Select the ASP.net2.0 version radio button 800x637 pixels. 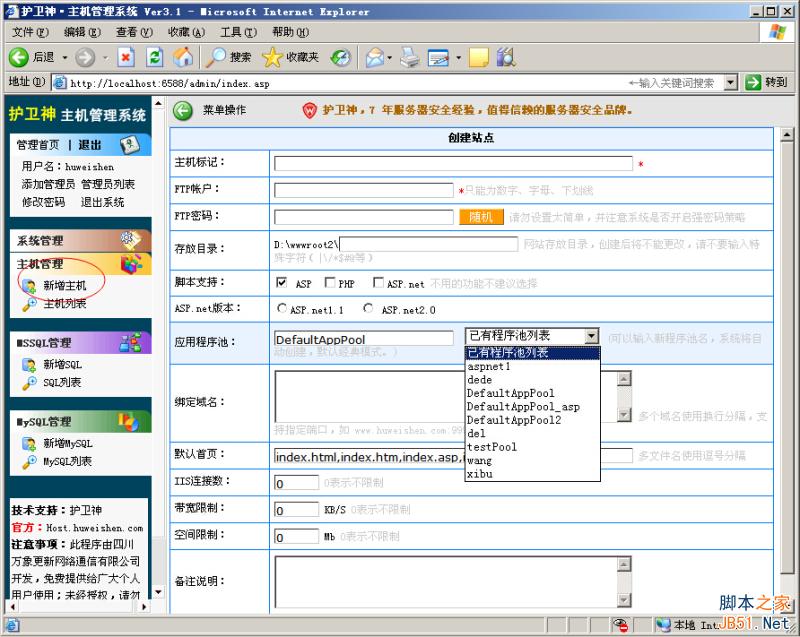369,309
